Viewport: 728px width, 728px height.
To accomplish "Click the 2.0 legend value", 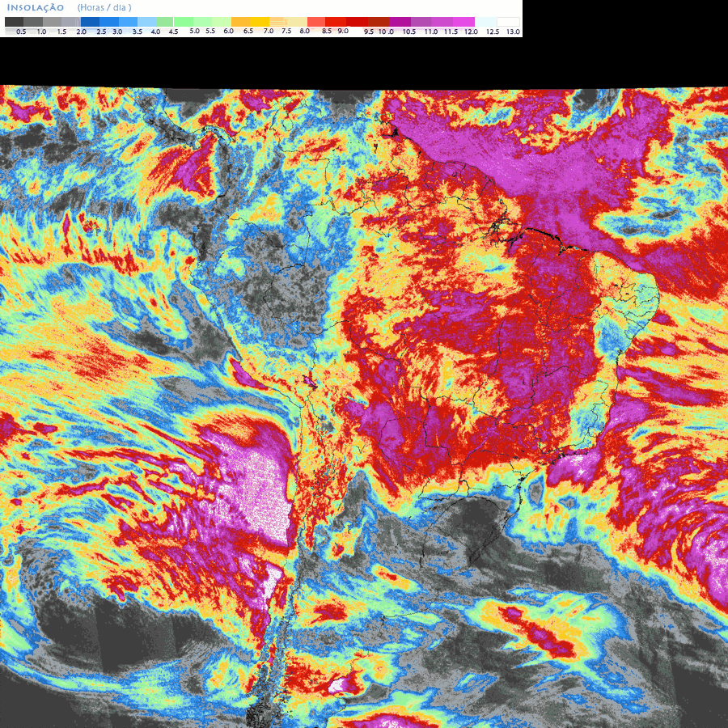I will (81, 32).
